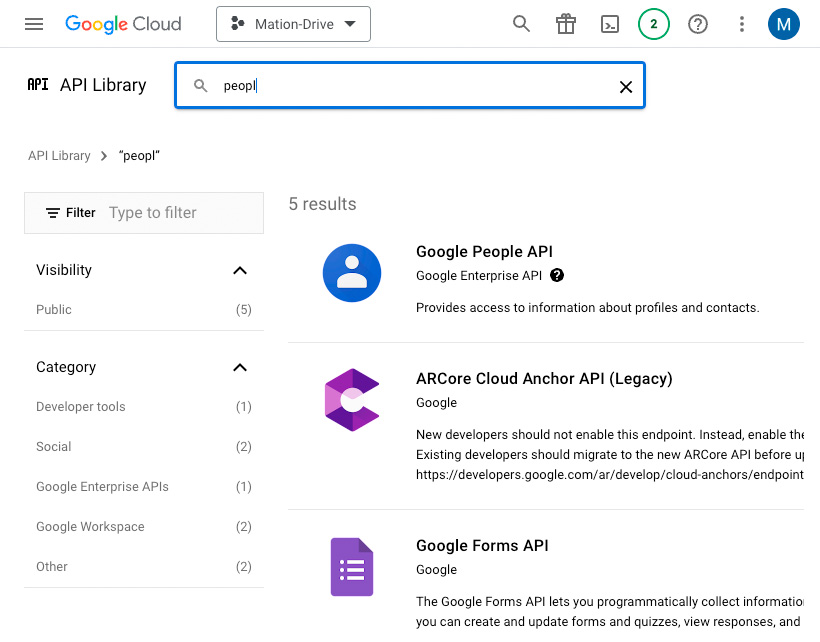Go to API Library breadcrumb link
This screenshot has height=642, width=820.
59,156
